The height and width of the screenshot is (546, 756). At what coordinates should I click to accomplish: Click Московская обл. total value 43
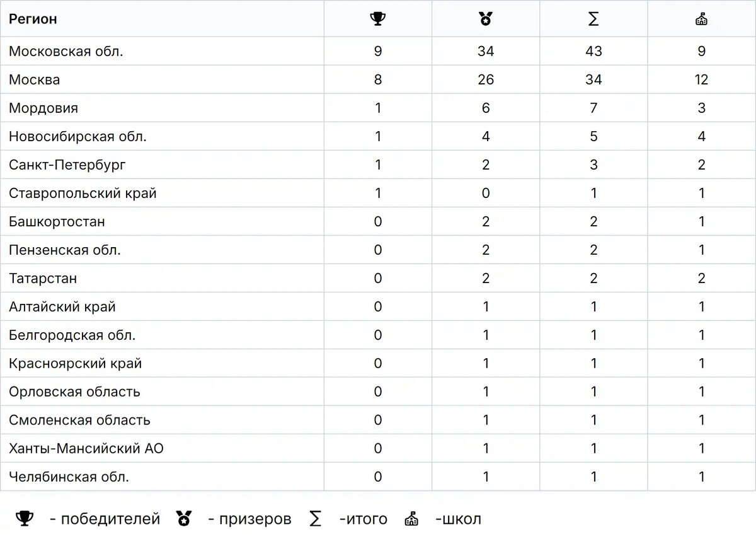pyautogui.click(x=593, y=51)
